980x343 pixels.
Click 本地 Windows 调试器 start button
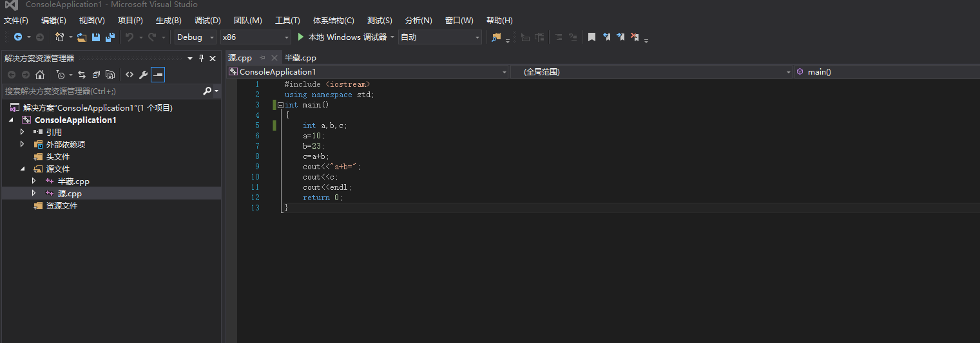pos(342,37)
